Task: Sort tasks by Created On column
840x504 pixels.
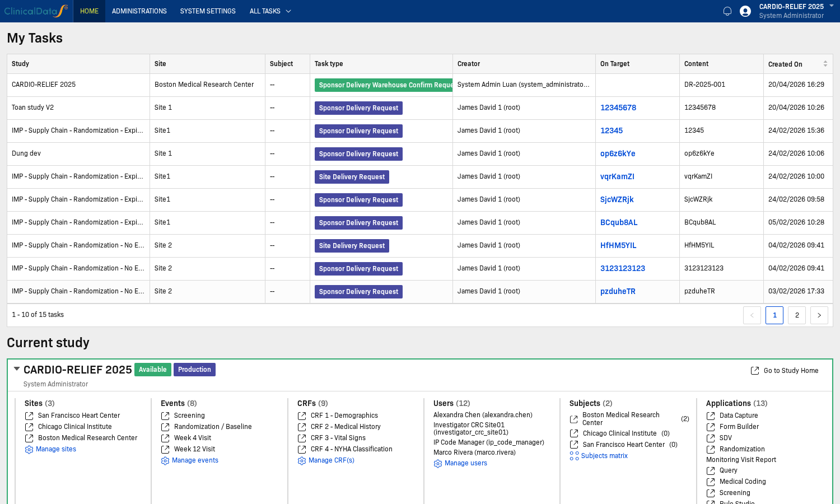Action: (x=825, y=64)
